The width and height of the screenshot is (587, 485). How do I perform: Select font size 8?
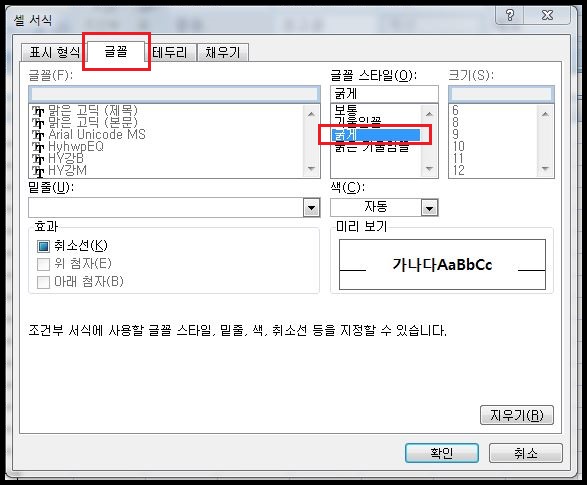[x=455, y=122]
